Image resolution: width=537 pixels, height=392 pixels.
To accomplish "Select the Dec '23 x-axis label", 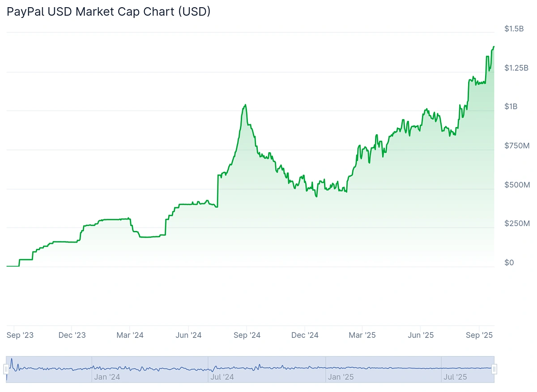I will pyautogui.click(x=72, y=335).
